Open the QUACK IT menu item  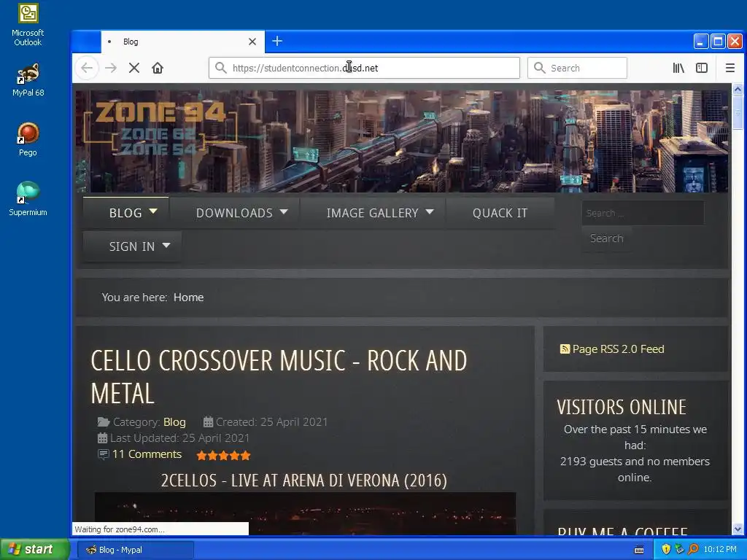tap(500, 213)
